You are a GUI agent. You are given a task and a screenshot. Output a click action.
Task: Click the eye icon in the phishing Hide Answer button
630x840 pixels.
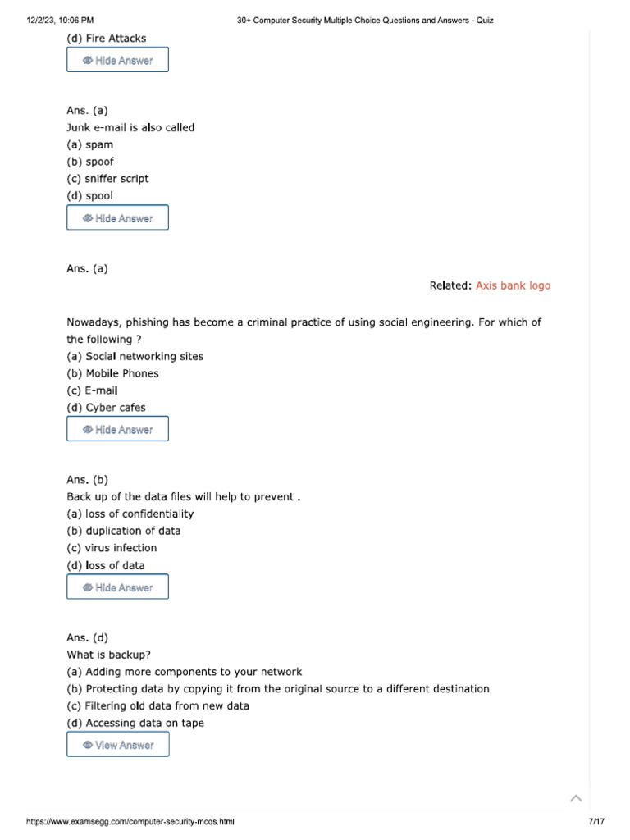pyautogui.click(x=88, y=430)
